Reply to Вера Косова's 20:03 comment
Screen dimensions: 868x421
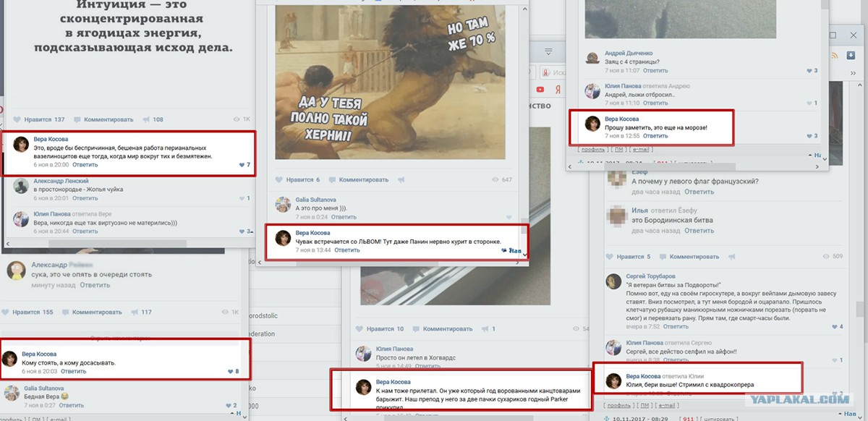73,371
